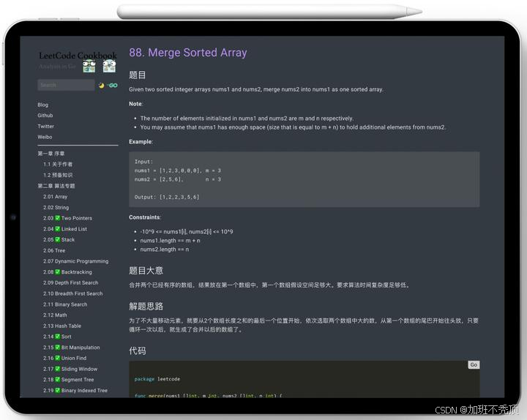Click green checkmark beside Segment Tree

coord(58,380)
